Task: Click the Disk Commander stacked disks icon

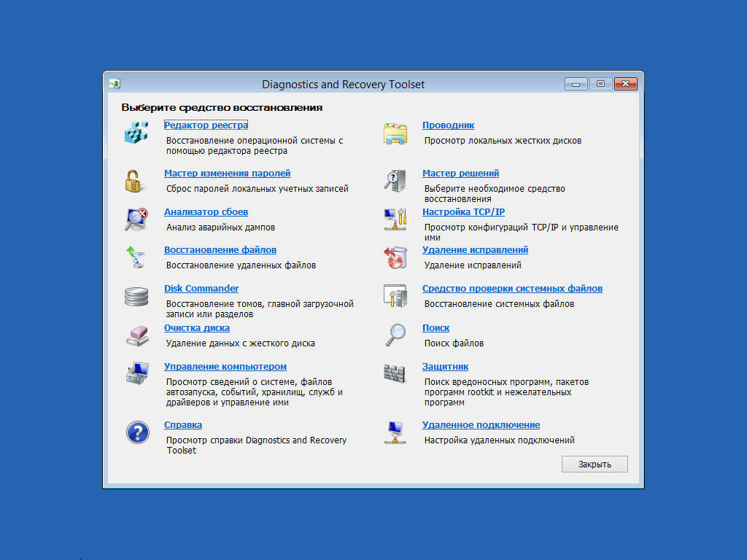Action: coord(136,297)
